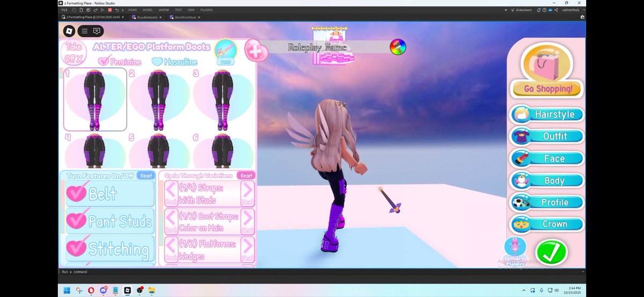Open Studio viewport settings gear
This screenshot has height=297, width=644.
(x=582, y=17)
